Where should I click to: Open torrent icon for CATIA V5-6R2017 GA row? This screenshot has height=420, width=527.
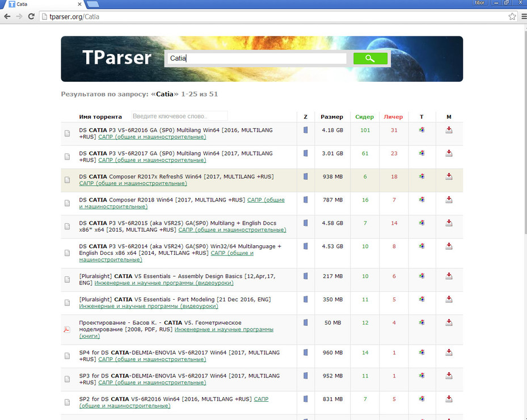point(421,153)
